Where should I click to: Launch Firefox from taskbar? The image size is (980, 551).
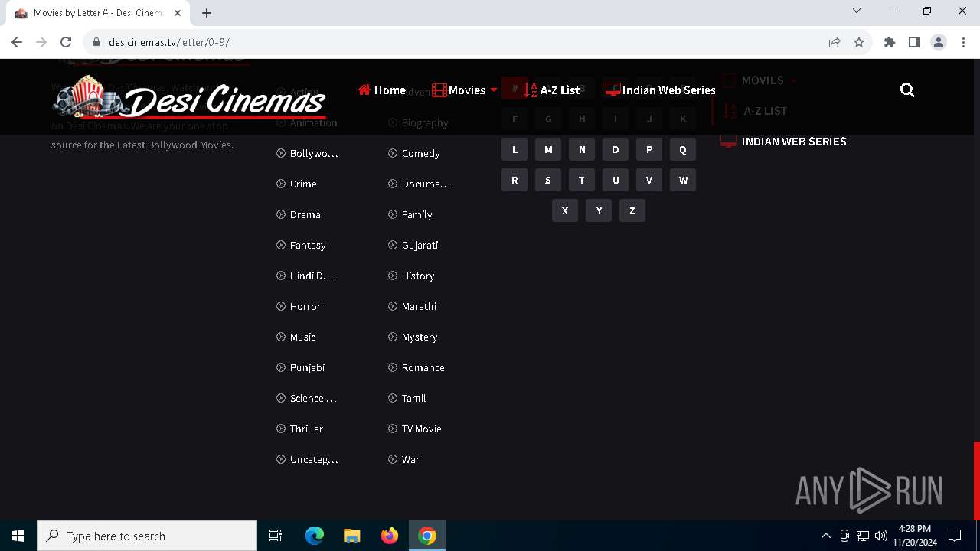390,536
